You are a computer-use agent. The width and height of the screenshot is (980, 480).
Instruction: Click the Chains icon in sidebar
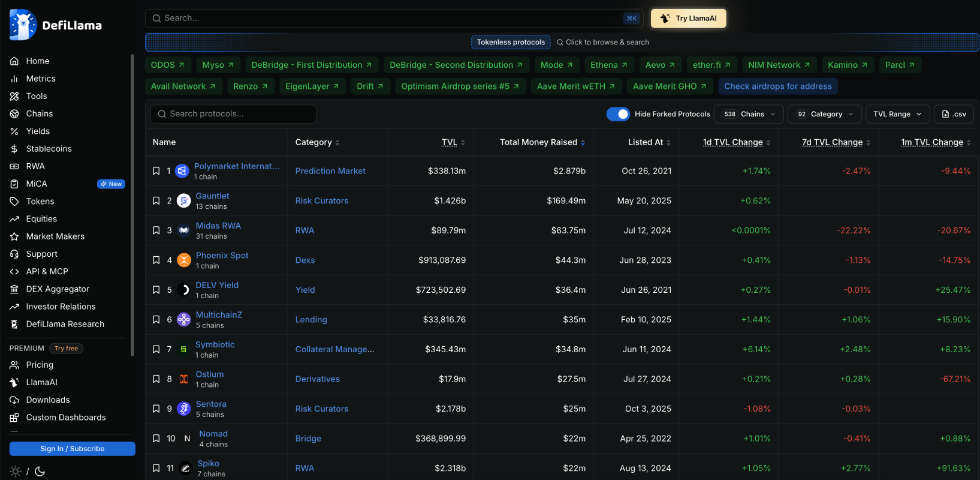14,113
